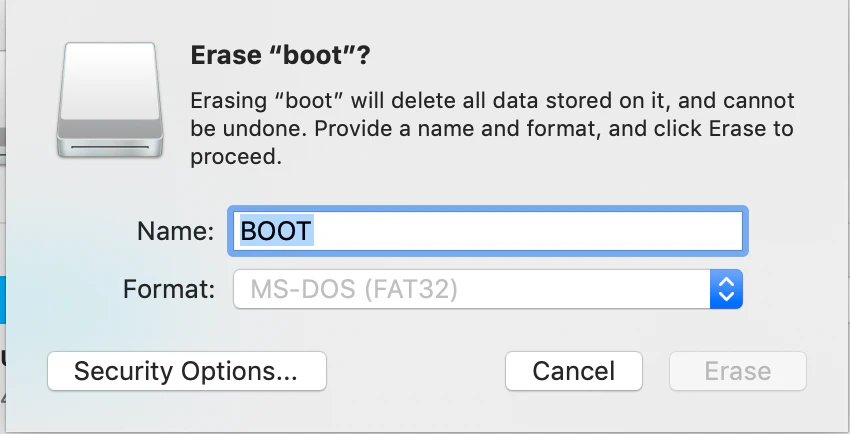Select up chevron on Format stepper
The width and height of the screenshot is (850, 434).
(726, 282)
